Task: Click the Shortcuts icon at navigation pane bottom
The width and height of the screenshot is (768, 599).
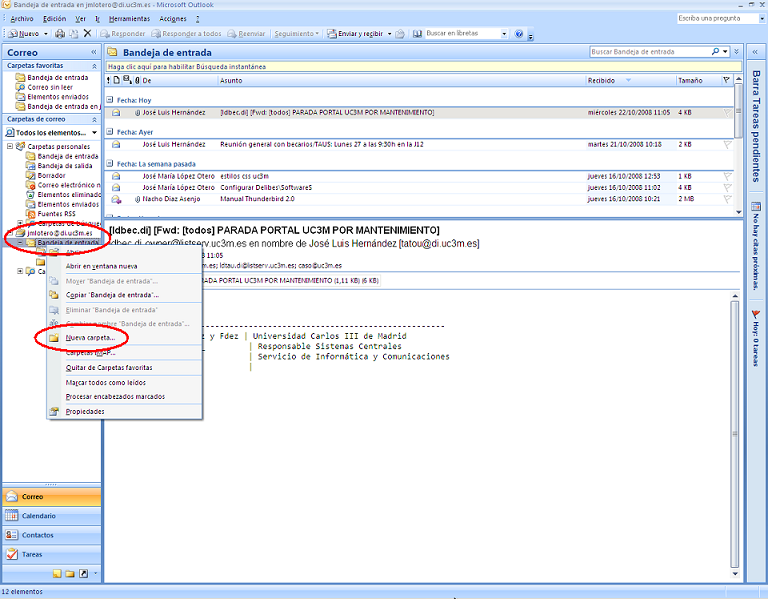Action: (83, 574)
